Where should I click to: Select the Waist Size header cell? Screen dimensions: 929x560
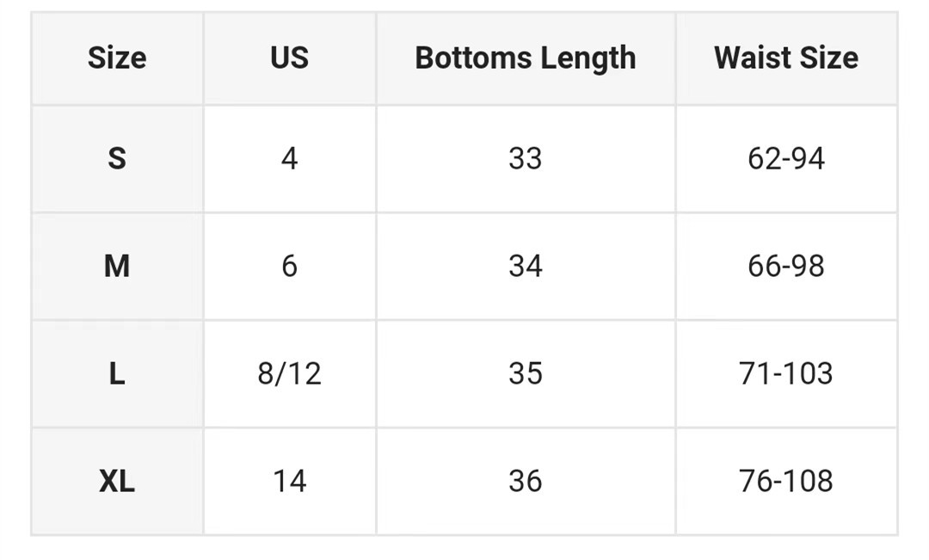click(x=786, y=58)
